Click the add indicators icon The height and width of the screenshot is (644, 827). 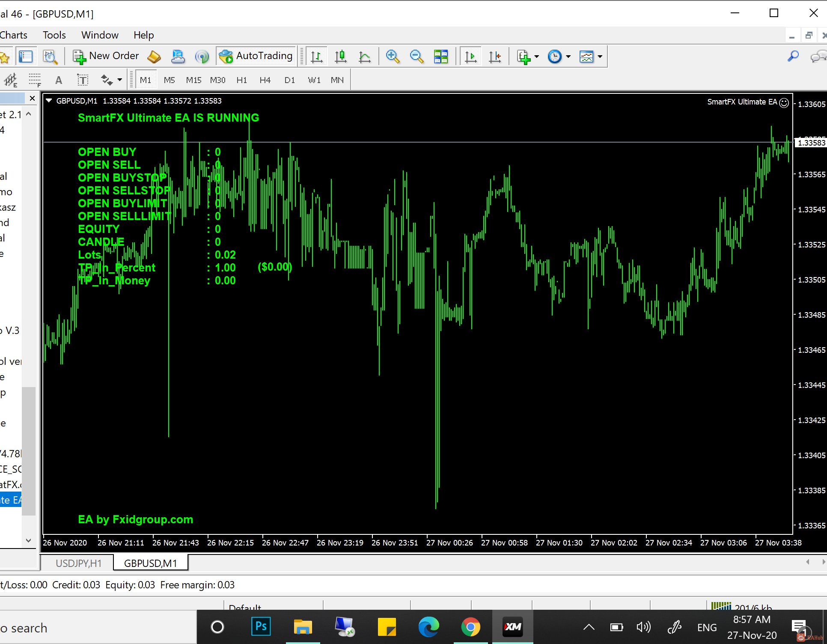[x=524, y=56]
